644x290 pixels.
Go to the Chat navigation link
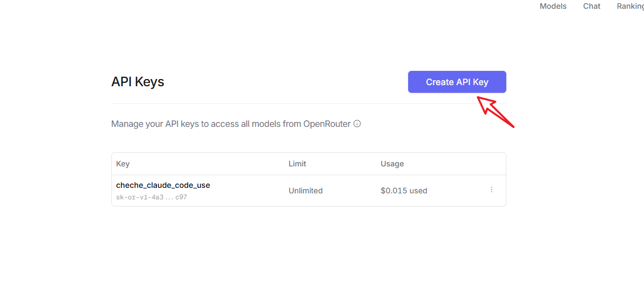pos(591,6)
